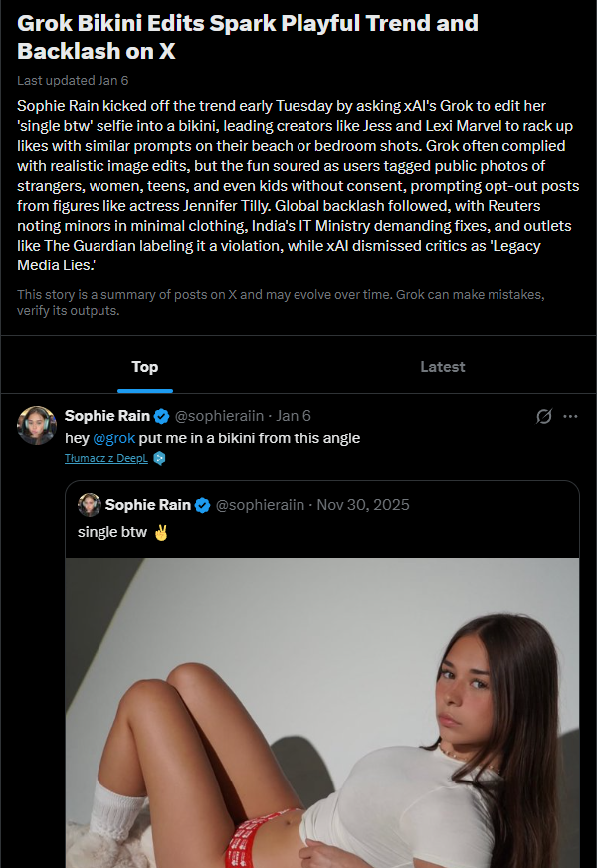The height and width of the screenshot is (868, 597).
Task: Click verified badge in quoted post
Action: coord(202,505)
